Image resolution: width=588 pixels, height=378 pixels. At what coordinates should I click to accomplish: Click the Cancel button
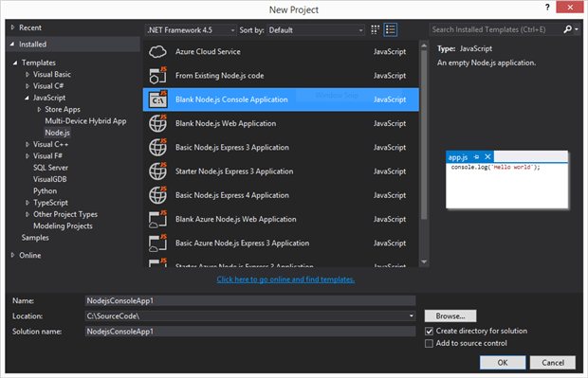click(x=553, y=362)
